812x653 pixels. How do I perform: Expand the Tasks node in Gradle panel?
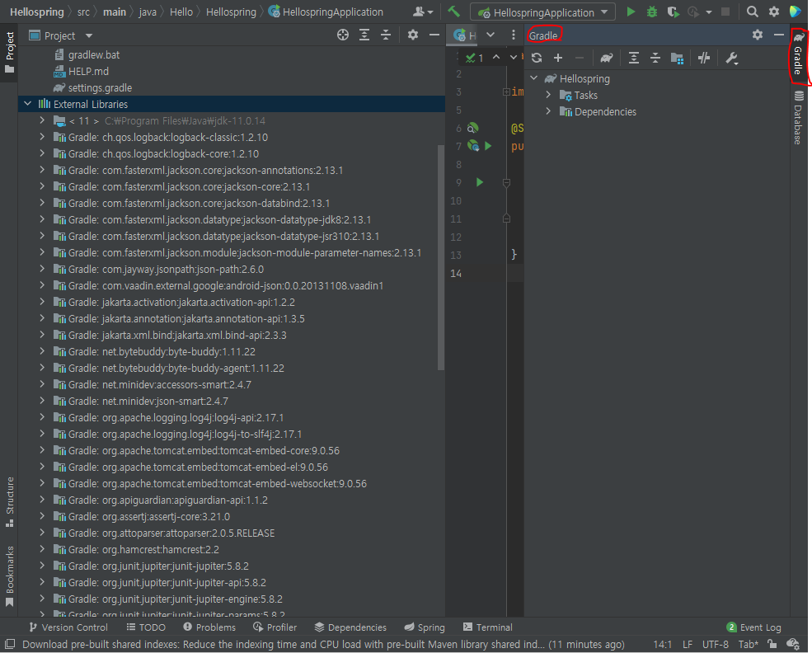[548, 96]
